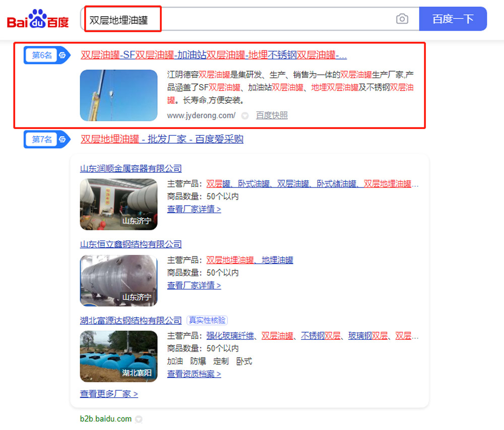The width and height of the screenshot is (504, 430).
Task: Open 山东恒立鑫钢结构有限公司 company link
Action: pyautogui.click(x=131, y=244)
